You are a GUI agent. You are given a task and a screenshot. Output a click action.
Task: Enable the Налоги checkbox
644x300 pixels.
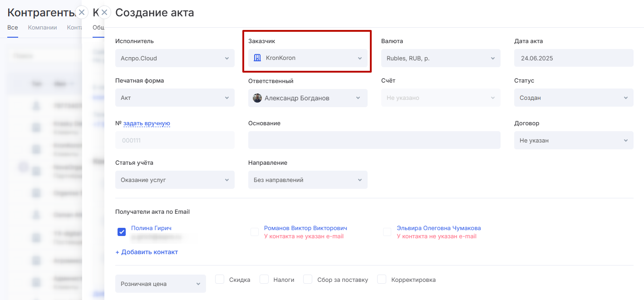(264, 279)
